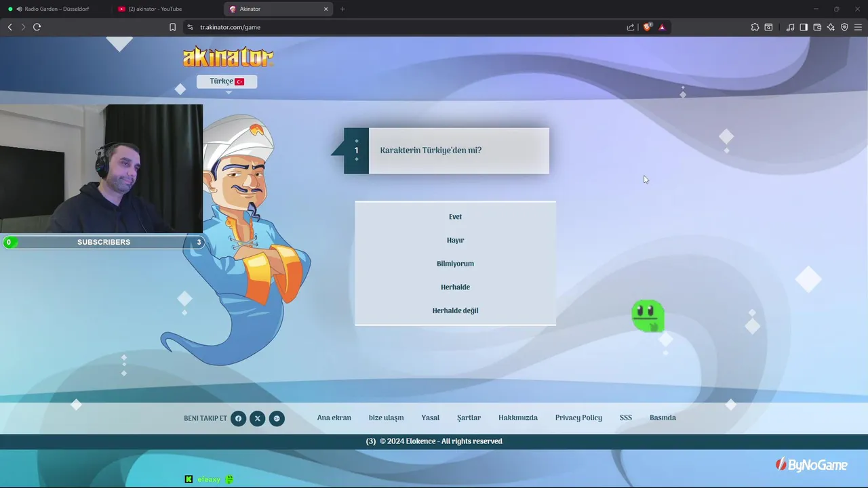Choose Herhalde değil answer

pos(455,310)
